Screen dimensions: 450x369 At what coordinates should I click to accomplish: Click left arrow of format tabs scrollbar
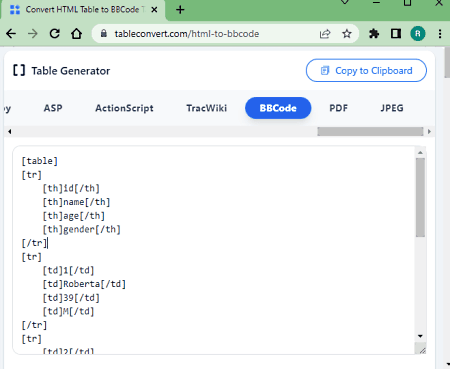(x=10, y=132)
